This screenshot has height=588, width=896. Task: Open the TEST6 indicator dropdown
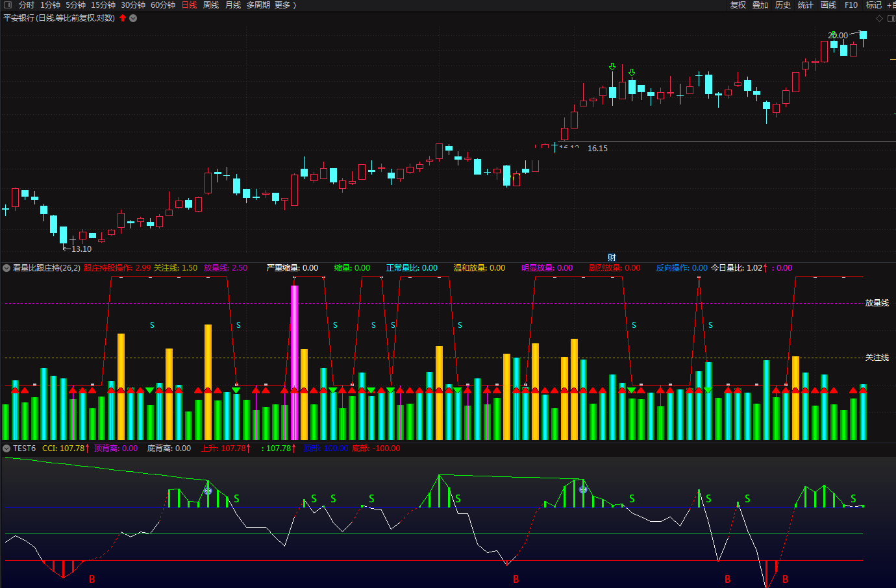click(6, 448)
